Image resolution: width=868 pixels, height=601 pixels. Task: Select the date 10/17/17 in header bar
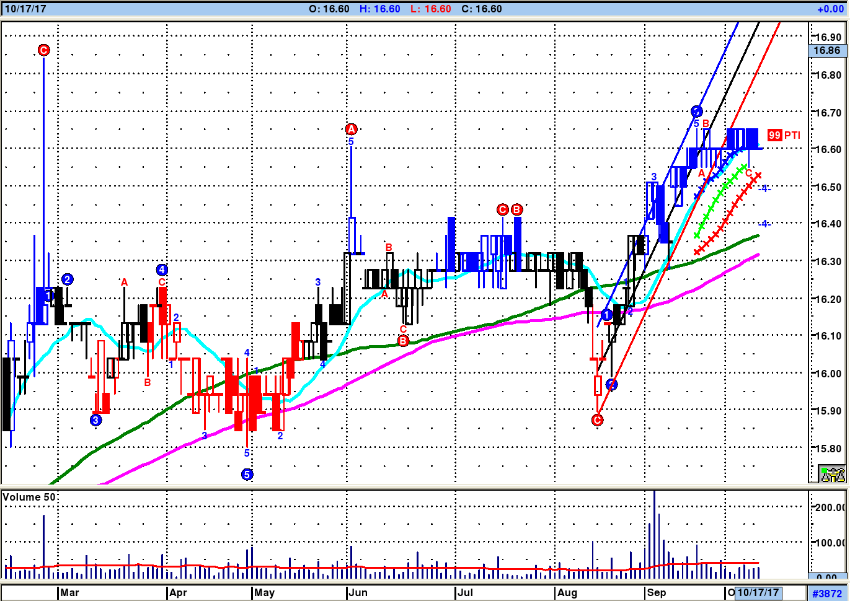pyautogui.click(x=25, y=9)
